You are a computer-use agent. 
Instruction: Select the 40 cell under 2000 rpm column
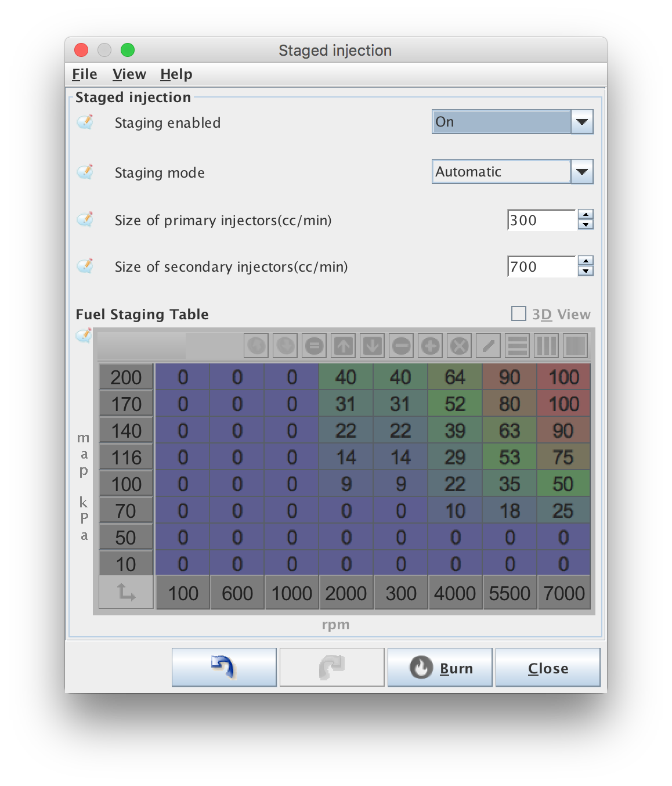346,377
